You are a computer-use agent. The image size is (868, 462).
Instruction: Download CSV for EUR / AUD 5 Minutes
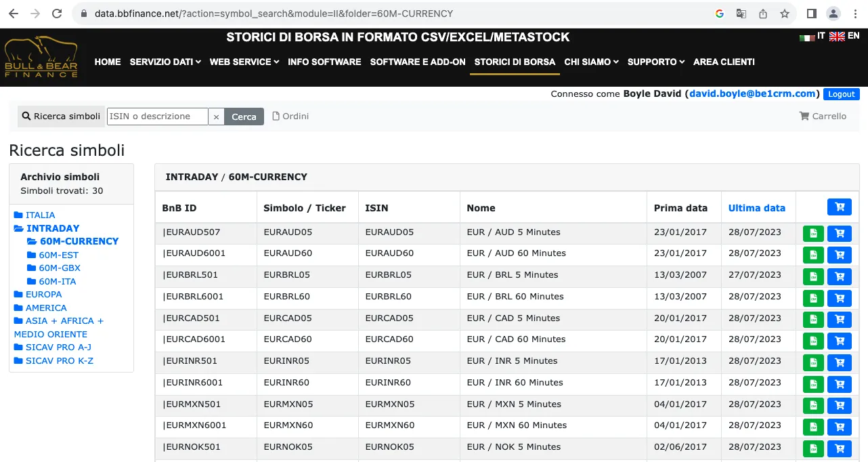[x=813, y=234]
